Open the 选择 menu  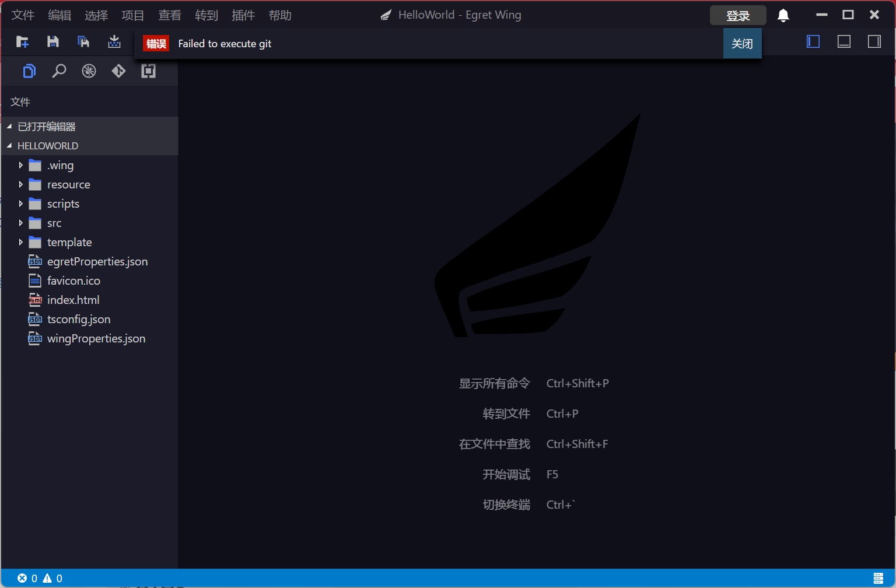[96, 15]
